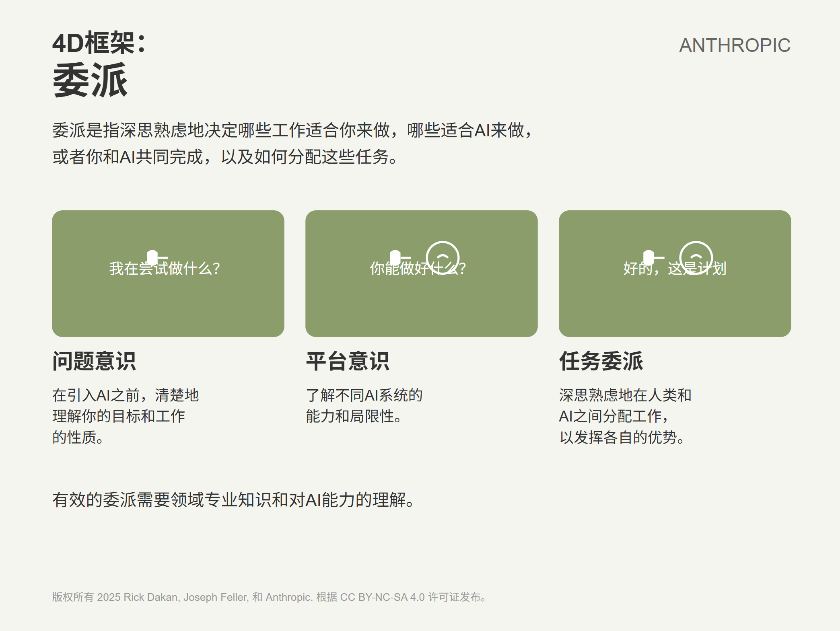Click the CC BY-NC-SA 4.0 copyright footer
This screenshot has height=631, width=840.
pyautogui.click(x=269, y=597)
